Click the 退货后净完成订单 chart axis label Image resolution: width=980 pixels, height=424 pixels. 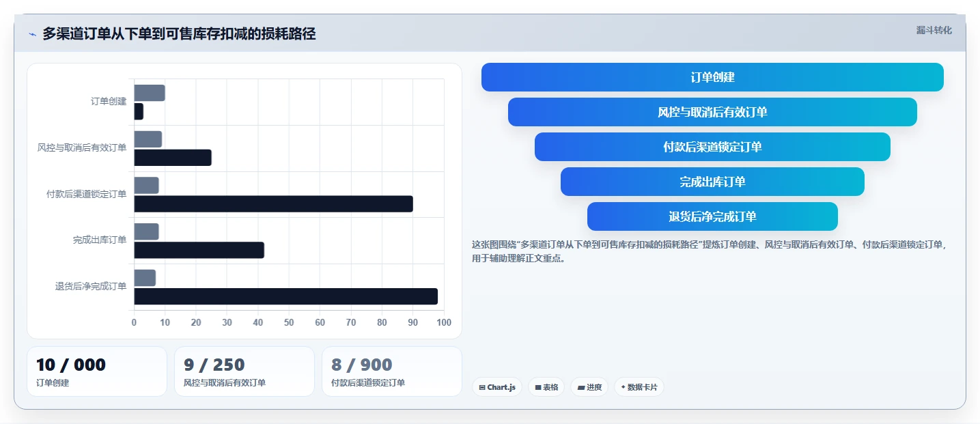click(91, 287)
